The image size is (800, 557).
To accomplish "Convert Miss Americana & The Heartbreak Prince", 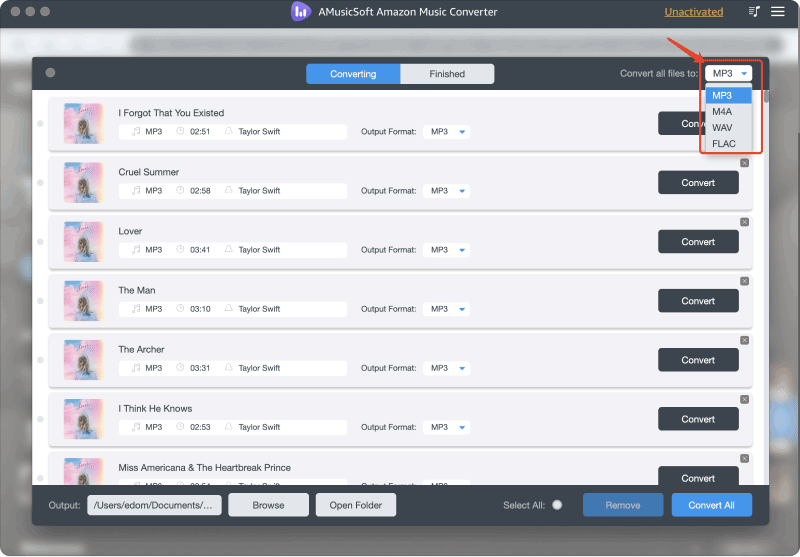I will coord(698,476).
